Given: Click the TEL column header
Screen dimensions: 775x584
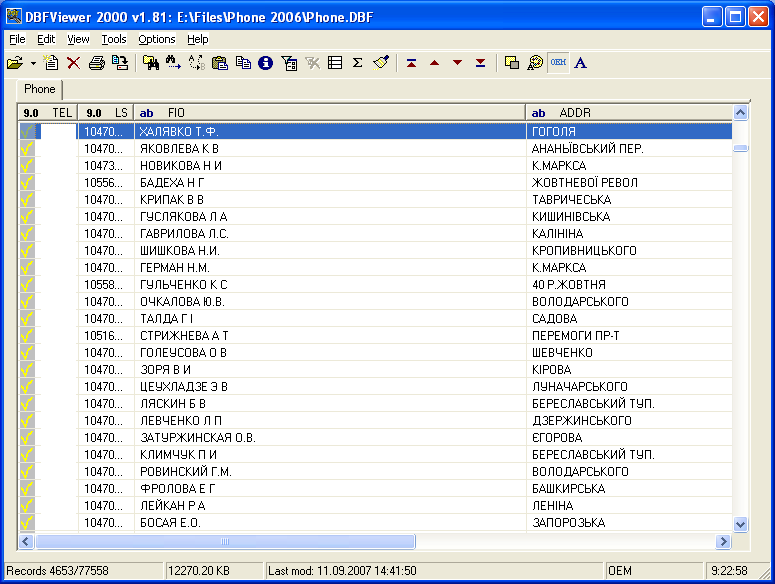Looking at the screenshot, I should (47, 113).
